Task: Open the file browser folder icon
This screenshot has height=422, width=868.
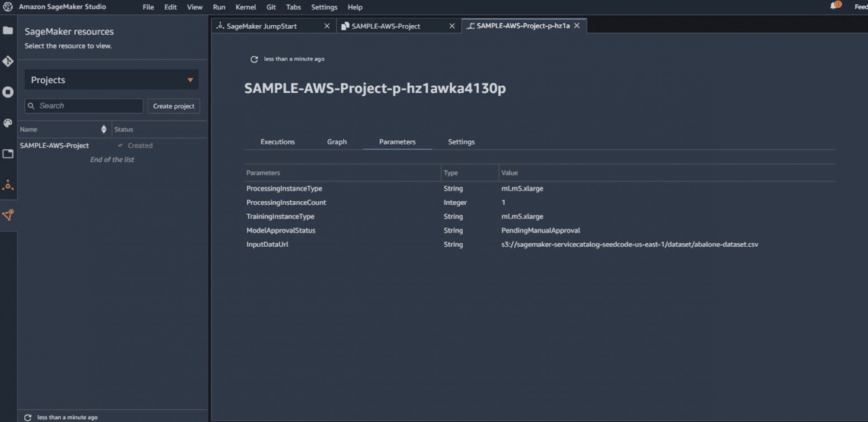Action: pyautogui.click(x=8, y=30)
